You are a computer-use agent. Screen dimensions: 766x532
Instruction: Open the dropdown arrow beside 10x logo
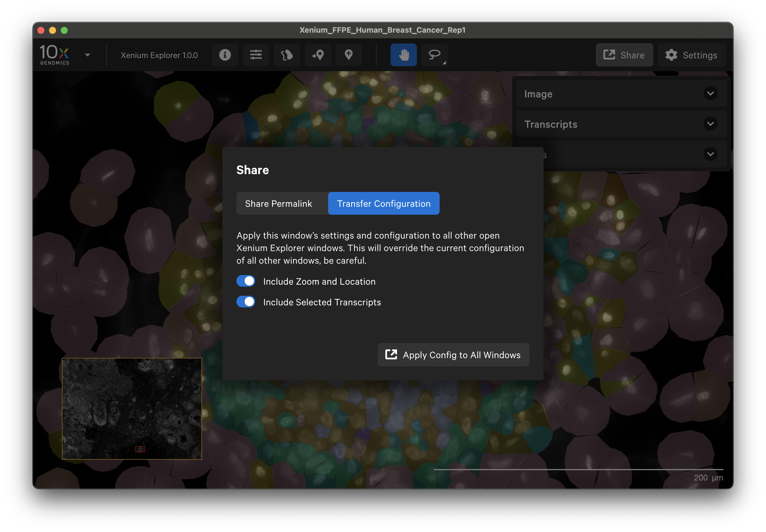[87, 55]
